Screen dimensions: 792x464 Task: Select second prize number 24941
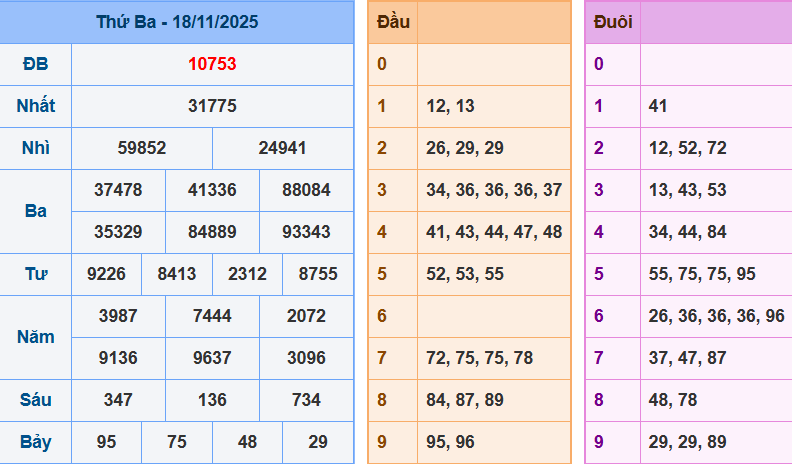[x=283, y=148]
